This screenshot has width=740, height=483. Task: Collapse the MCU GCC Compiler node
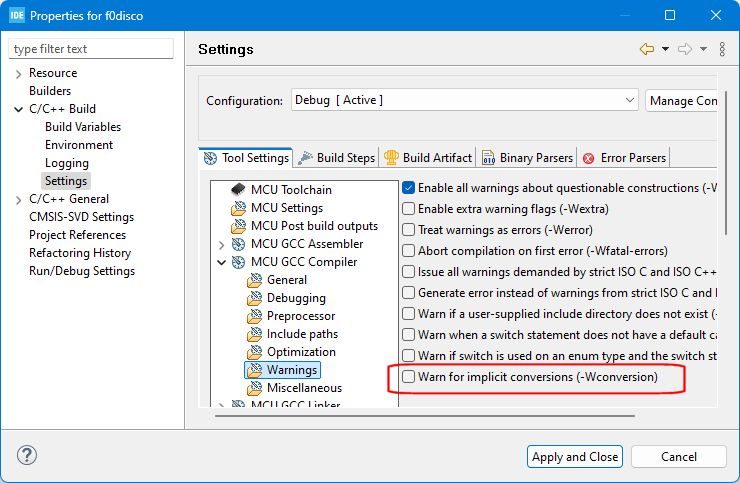221,262
